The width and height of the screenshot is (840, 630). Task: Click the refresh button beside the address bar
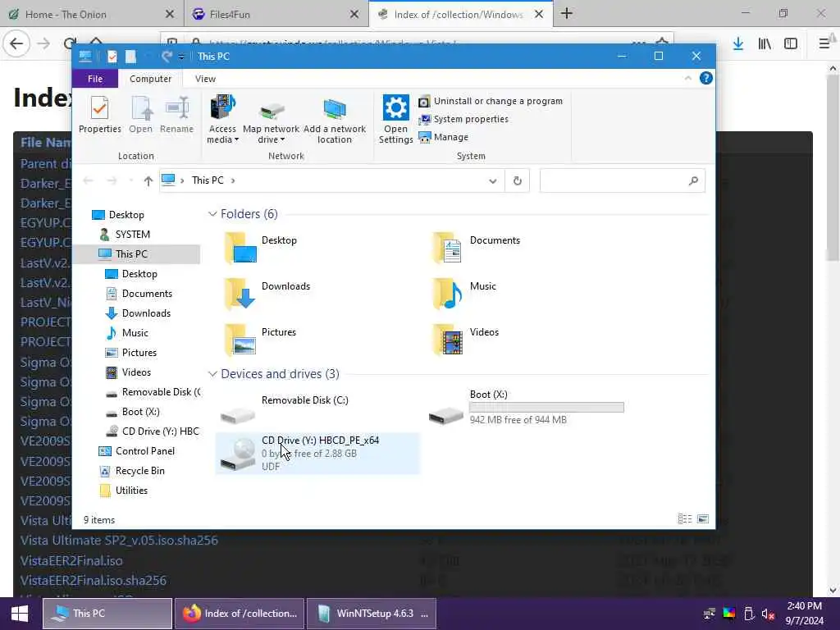[x=517, y=180]
